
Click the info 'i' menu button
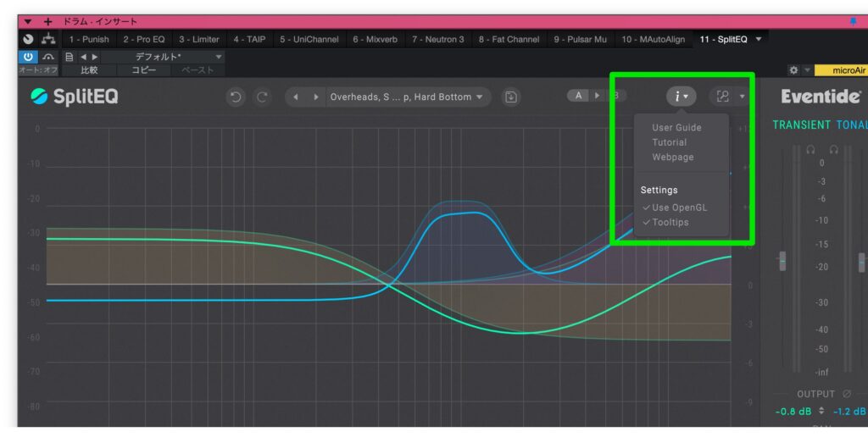click(681, 97)
